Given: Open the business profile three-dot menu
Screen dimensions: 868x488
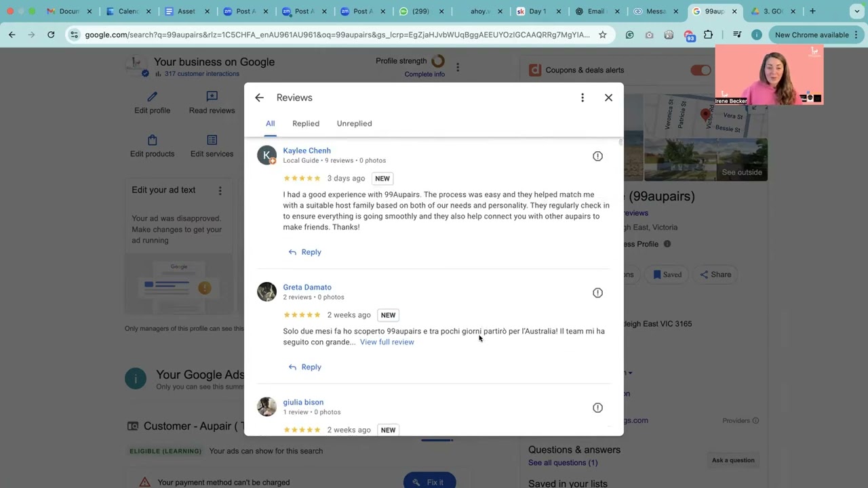Looking at the screenshot, I should point(458,67).
